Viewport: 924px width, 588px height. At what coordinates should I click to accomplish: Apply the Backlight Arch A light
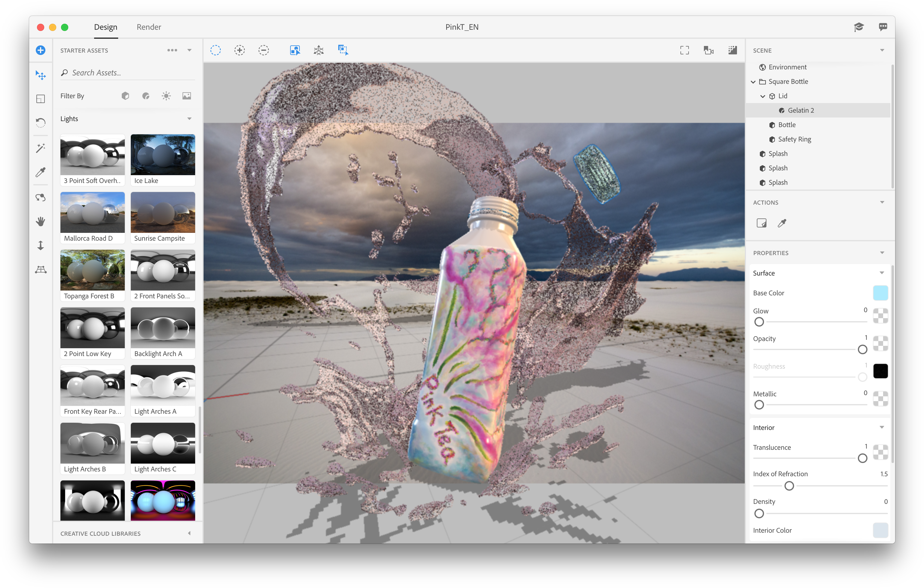coord(163,333)
